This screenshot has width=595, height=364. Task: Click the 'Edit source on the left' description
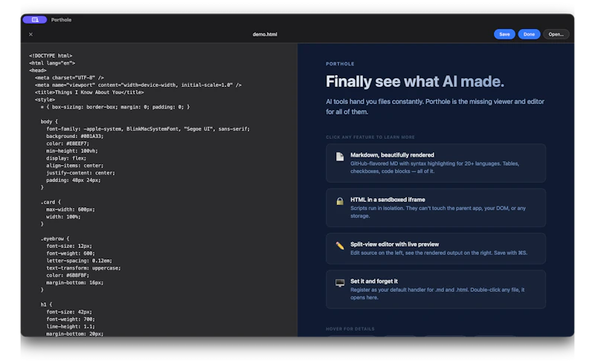tap(439, 253)
